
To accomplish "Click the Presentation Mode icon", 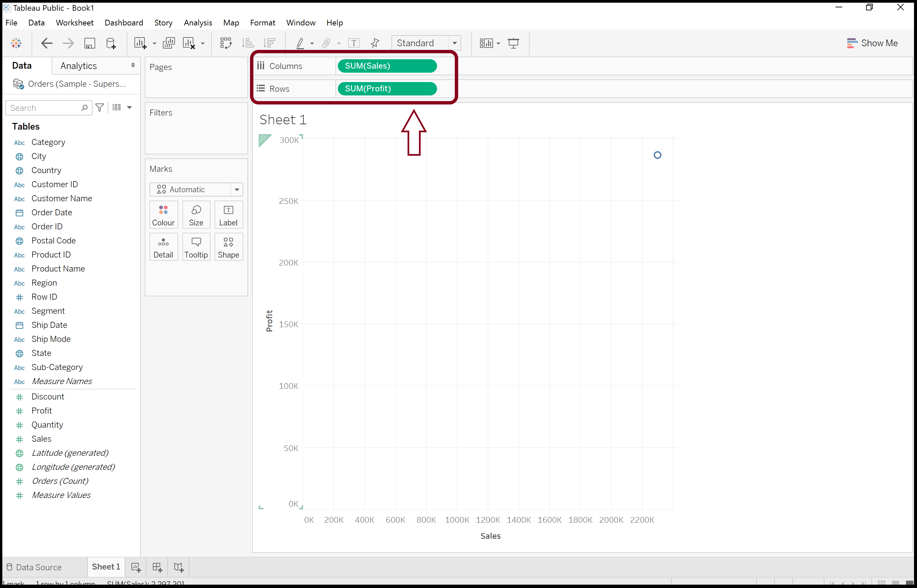I will pos(513,43).
